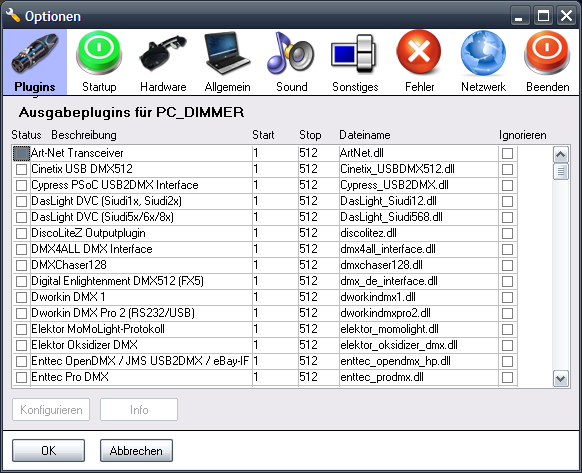Click the Dateiname column header
Viewport: 582px width, 473px height.
(364, 135)
